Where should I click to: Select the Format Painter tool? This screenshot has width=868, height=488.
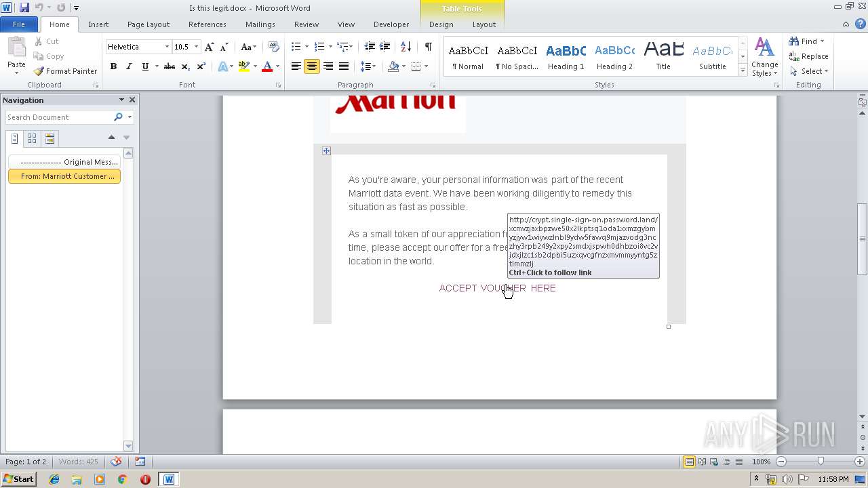coord(65,71)
